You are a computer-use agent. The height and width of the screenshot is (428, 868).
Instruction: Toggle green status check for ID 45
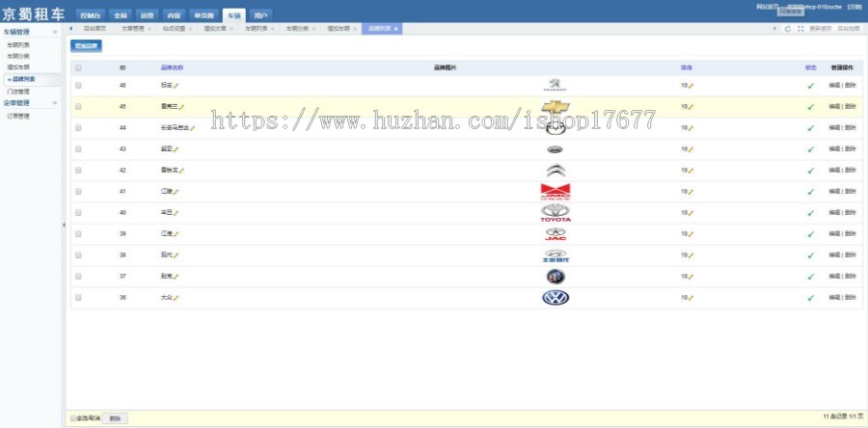[x=810, y=107]
